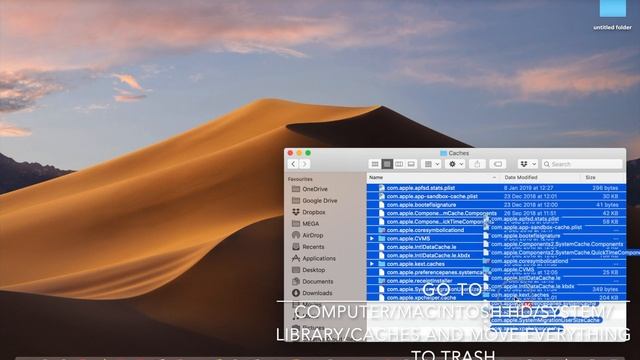640x360 pixels.
Task: Switch Finder to list view
Action: 387,164
